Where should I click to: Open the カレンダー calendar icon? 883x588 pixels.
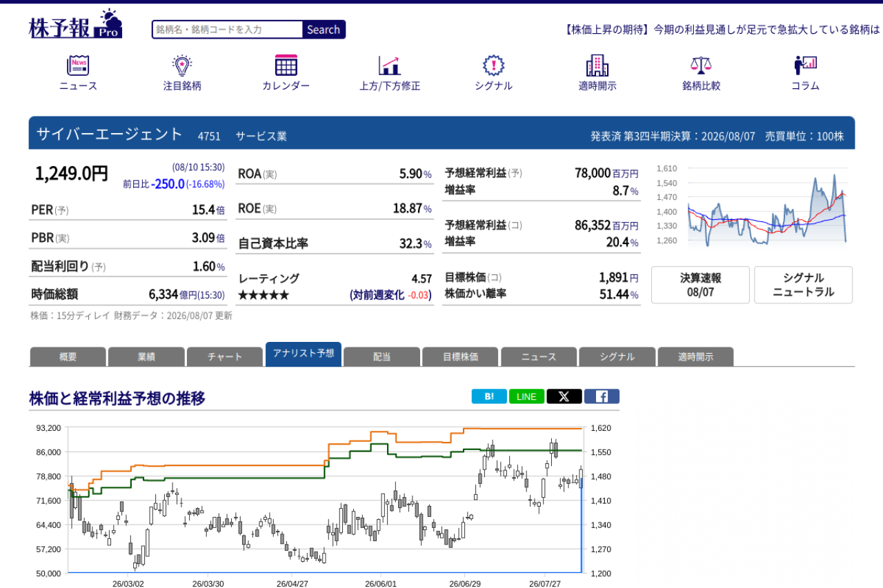point(286,65)
